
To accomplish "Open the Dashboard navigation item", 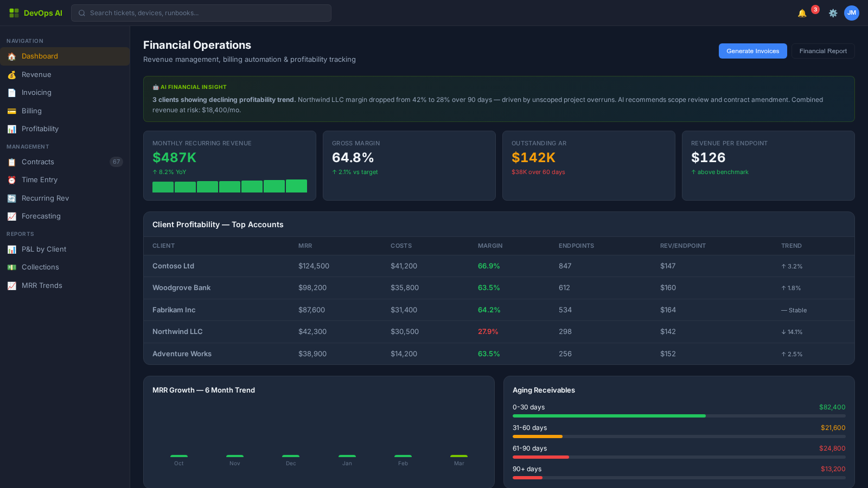I will (40, 56).
